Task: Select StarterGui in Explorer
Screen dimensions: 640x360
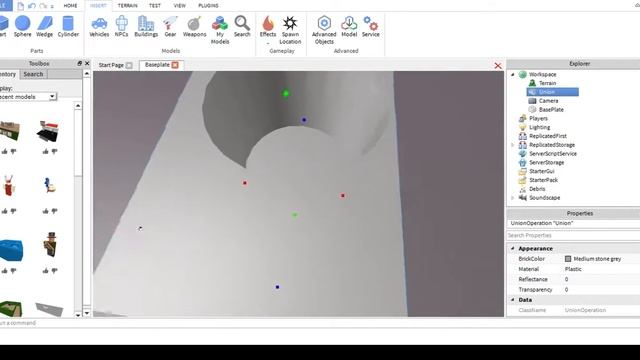Action: [x=542, y=171]
